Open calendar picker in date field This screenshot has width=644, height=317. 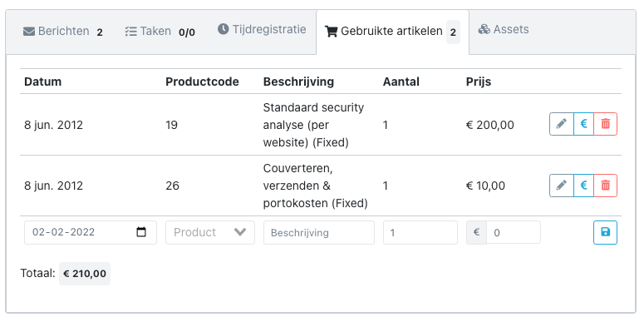pyautogui.click(x=141, y=232)
